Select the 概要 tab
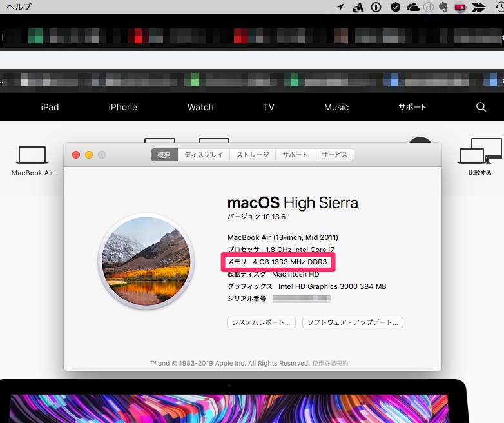Viewport: 504px width, 423px height. pos(164,155)
